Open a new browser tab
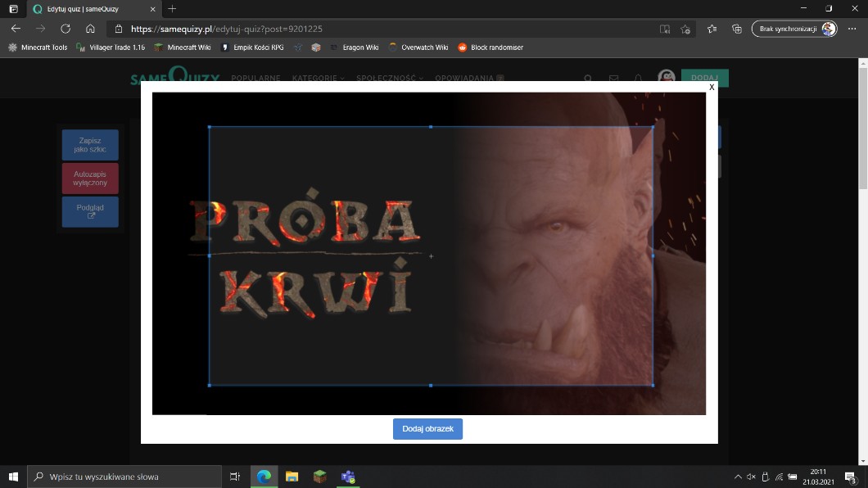The height and width of the screenshot is (488, 868). [x=172, y=8]
